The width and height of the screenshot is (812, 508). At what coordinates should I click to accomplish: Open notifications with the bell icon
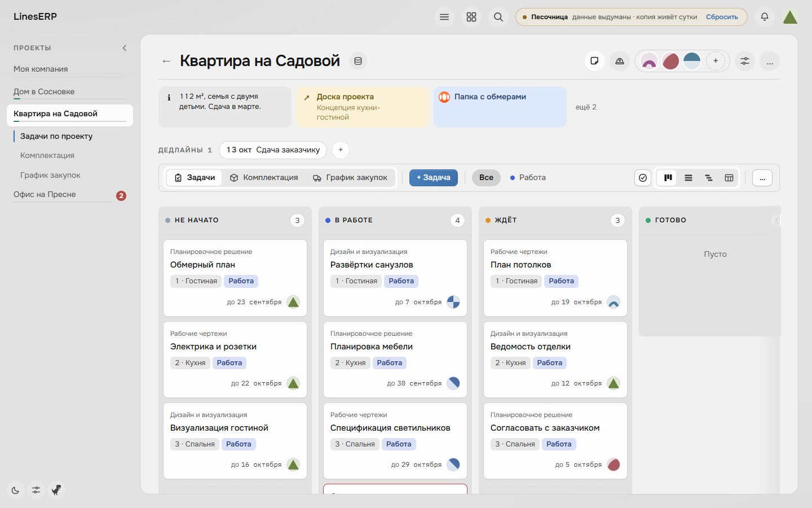[765, 17]
